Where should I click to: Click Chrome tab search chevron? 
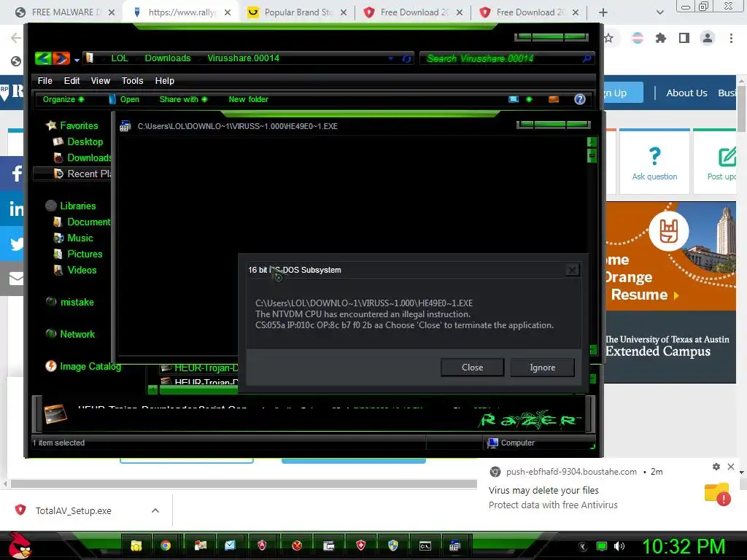659,12
